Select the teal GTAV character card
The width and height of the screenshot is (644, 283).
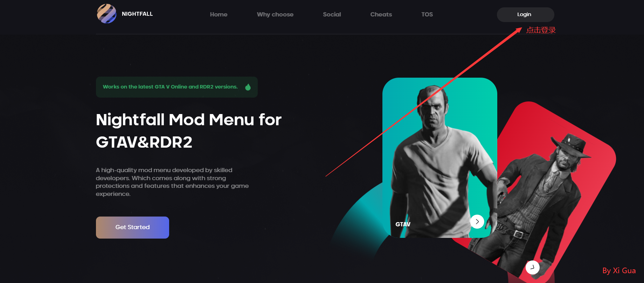439,157
